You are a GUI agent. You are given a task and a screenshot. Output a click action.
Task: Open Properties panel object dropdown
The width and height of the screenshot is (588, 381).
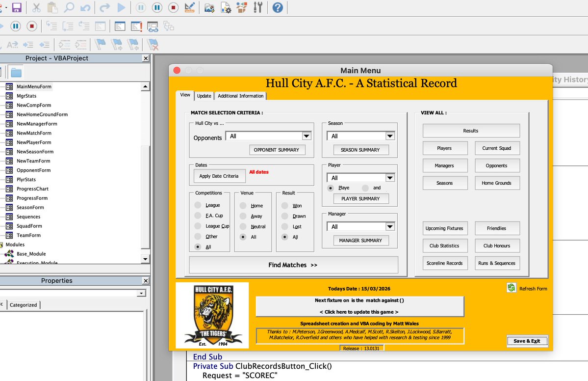[141, 293]
